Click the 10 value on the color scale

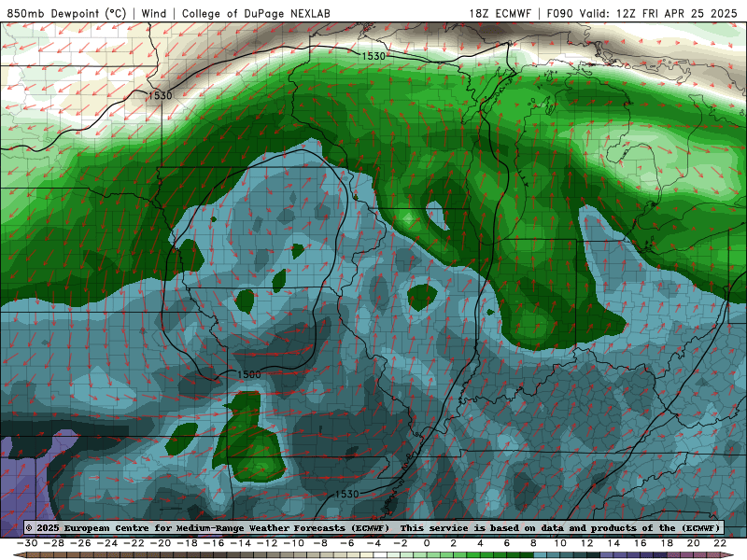point(560,543)
